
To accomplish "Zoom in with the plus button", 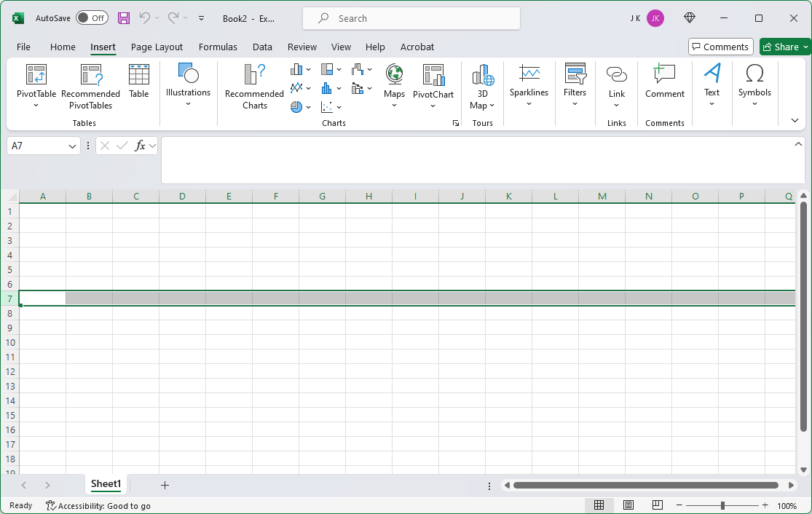I will pyautogui.click(x=765, y=505).
